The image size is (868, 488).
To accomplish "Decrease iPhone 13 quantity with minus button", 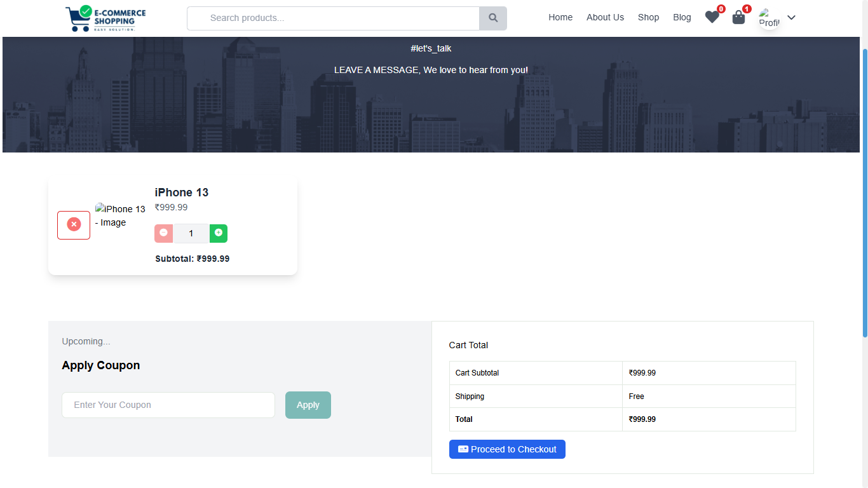I will 164,233.
